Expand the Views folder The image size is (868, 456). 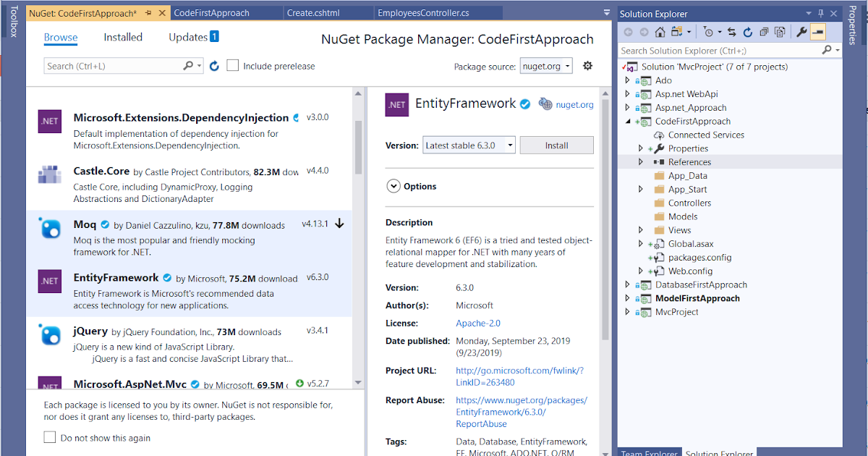[641, 230]
